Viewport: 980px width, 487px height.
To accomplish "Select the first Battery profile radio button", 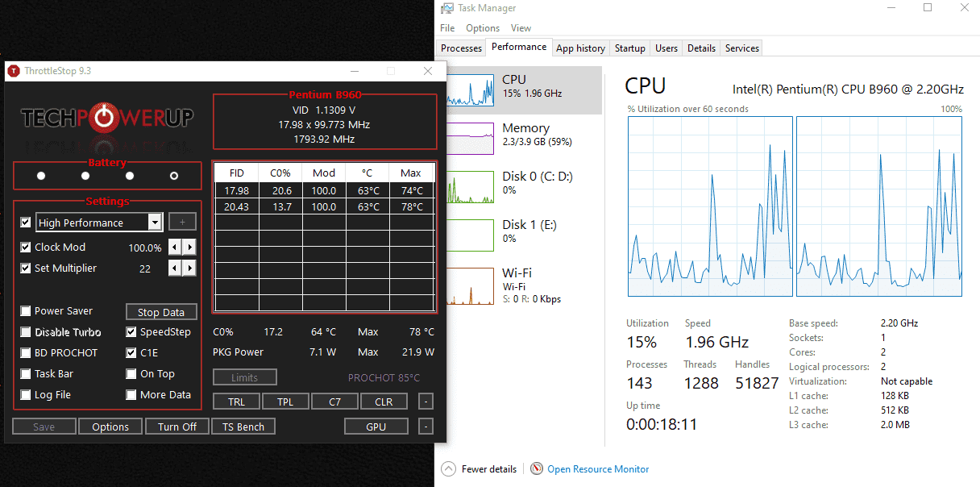I will (41, 176).
